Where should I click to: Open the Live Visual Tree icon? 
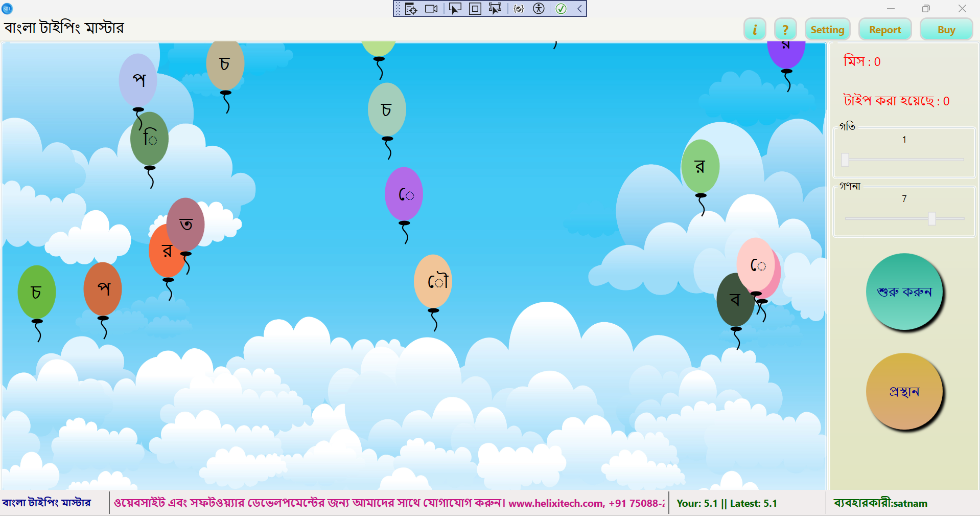[x=411, y=9]
